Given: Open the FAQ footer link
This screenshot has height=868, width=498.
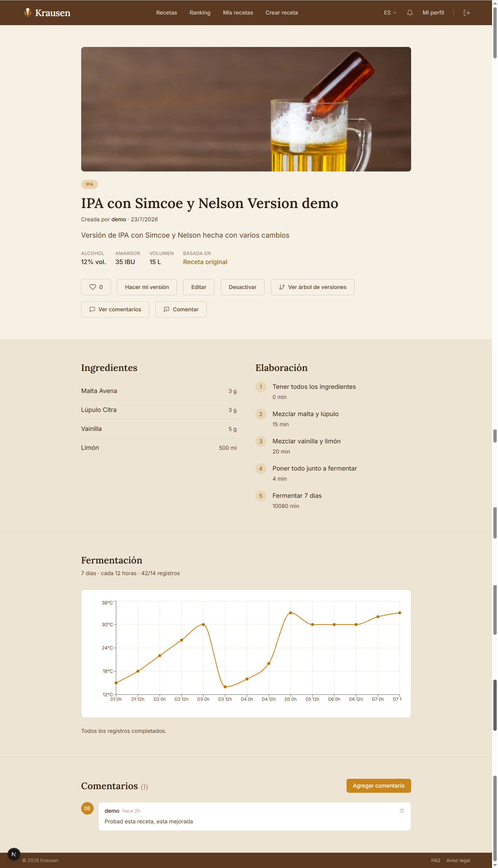Looking at the screenshot, I should [x=435, y=860].
